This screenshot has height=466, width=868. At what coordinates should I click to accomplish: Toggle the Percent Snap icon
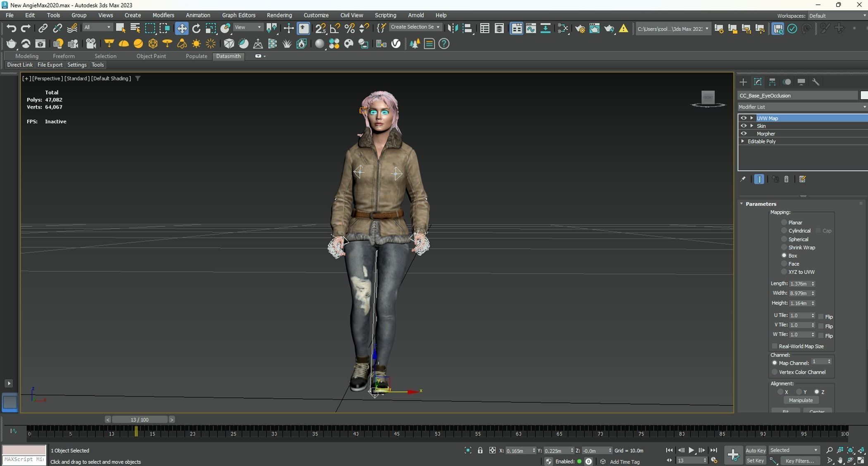point(350,28)
